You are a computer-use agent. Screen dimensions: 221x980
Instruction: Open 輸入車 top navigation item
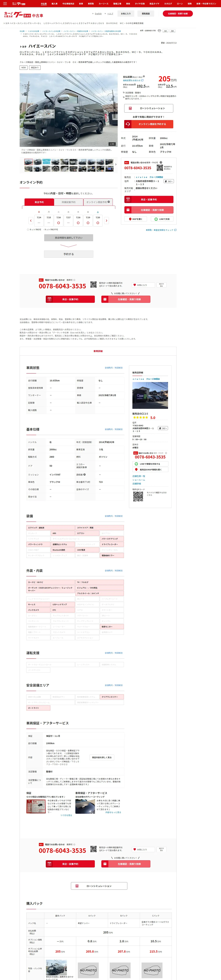(54, 3)
